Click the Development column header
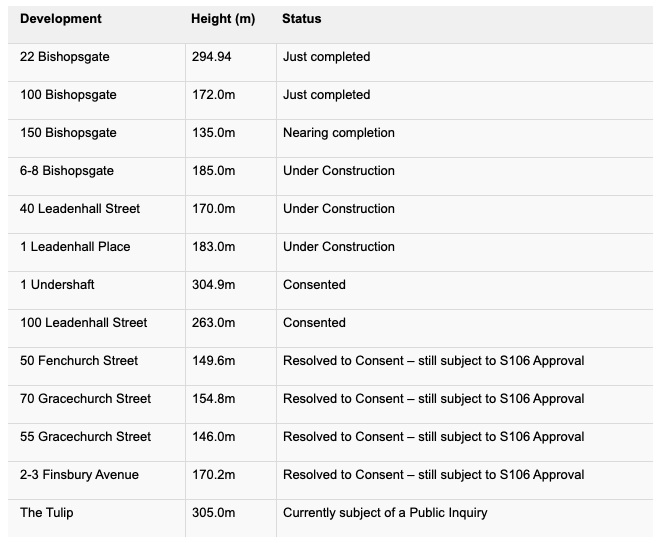Viewport: 658px width, 543px height. [x=60, y=19]
